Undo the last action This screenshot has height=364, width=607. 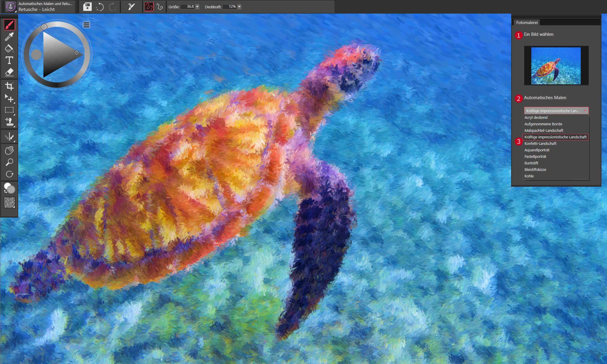click(x=100, y=7)
